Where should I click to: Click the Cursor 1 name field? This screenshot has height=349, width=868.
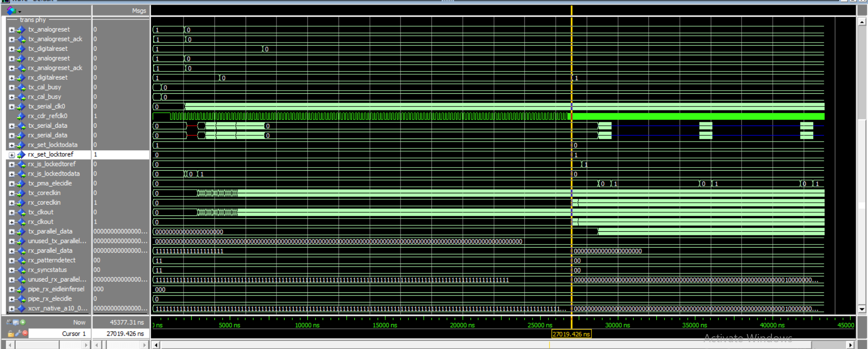pos(60,334)
